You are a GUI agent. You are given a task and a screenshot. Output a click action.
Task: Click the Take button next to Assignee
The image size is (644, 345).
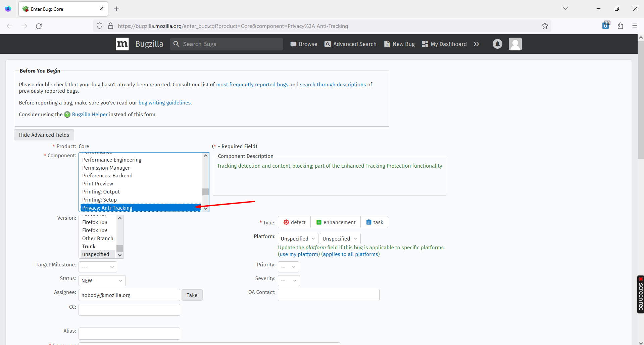192,295
